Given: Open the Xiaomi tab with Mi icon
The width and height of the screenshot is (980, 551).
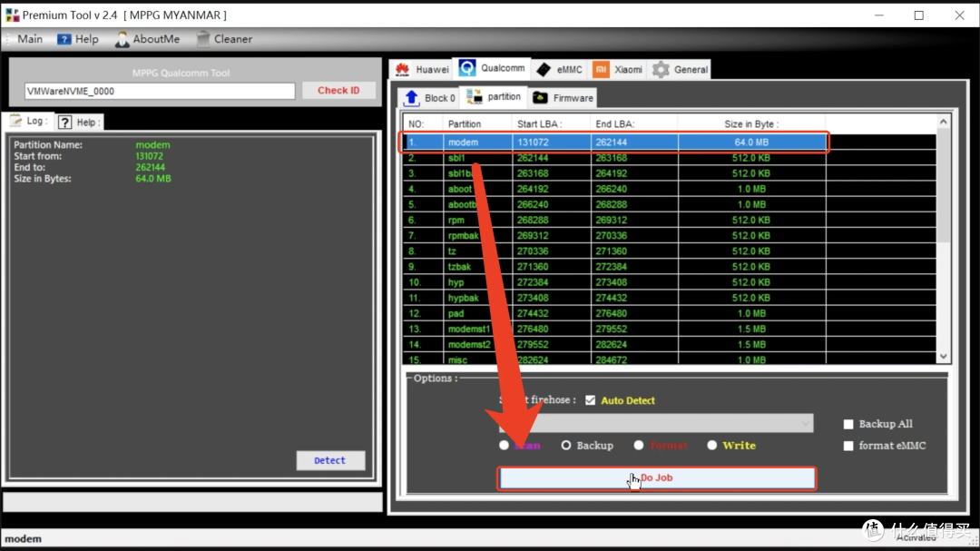Looking at the screenshot, I should click(x=602, y=69).
